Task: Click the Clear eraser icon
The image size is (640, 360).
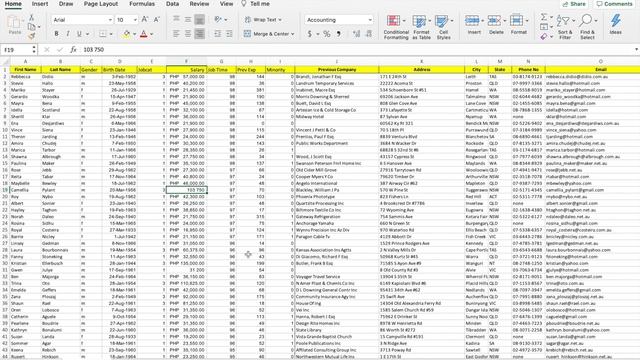Action: [544, 36]
